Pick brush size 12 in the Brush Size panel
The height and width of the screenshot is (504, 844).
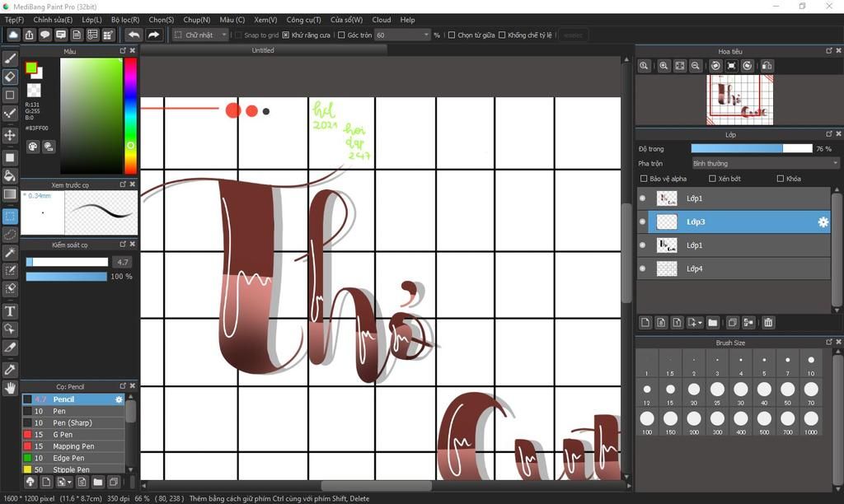pos(647,392)
